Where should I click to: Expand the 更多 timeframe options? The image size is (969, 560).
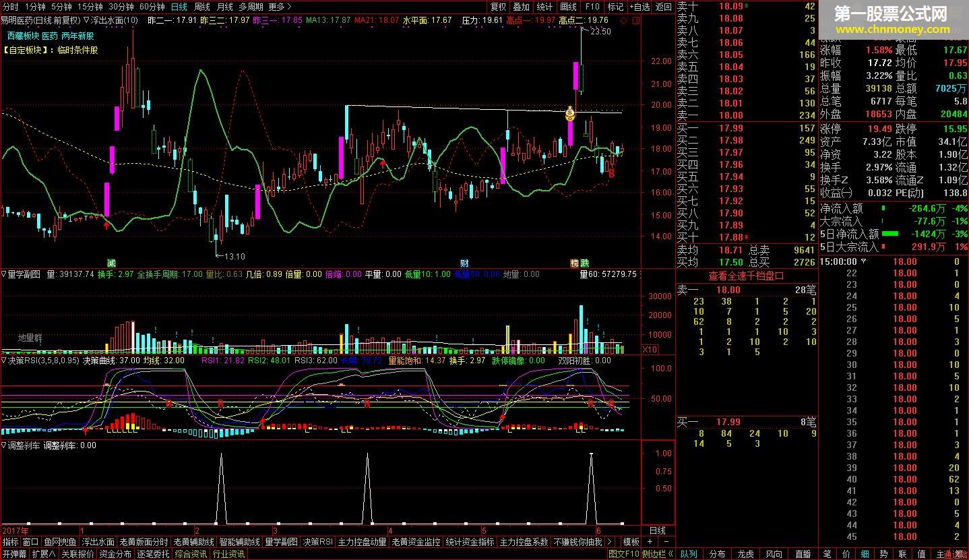[x=280, y=7]
